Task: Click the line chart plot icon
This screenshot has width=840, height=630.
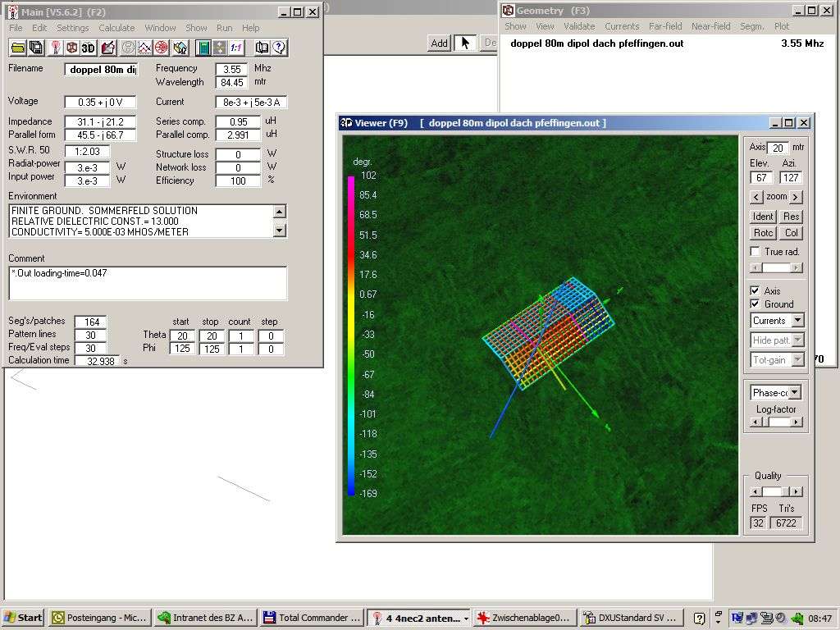Action: (x=145, y=48)
